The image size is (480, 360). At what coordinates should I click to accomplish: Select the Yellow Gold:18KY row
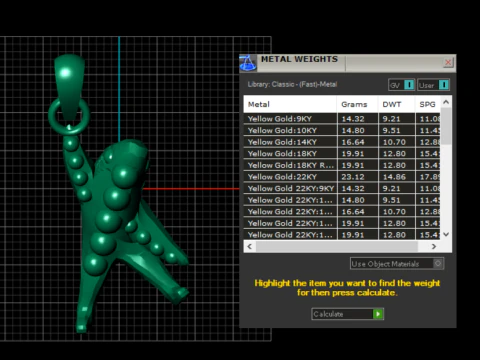[x=342, y=154]
